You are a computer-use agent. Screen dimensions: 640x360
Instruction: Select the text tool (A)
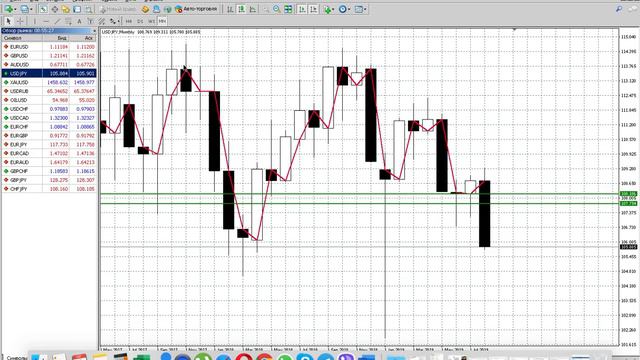[x=79, y=21]
